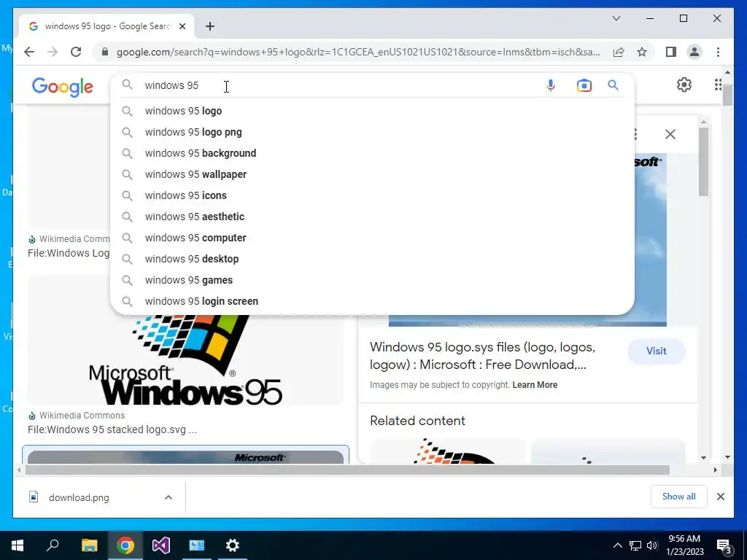Open the 'Learn More' copyright link

535,385
